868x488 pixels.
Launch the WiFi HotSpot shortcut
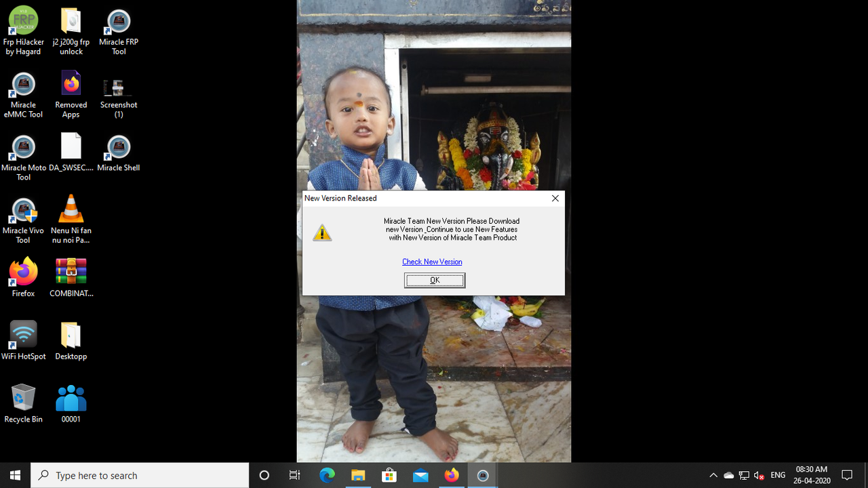click(23, 341)
